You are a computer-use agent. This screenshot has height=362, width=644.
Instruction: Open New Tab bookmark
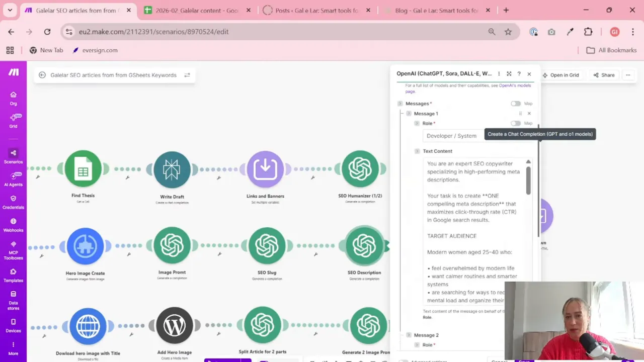click(46, 50)
